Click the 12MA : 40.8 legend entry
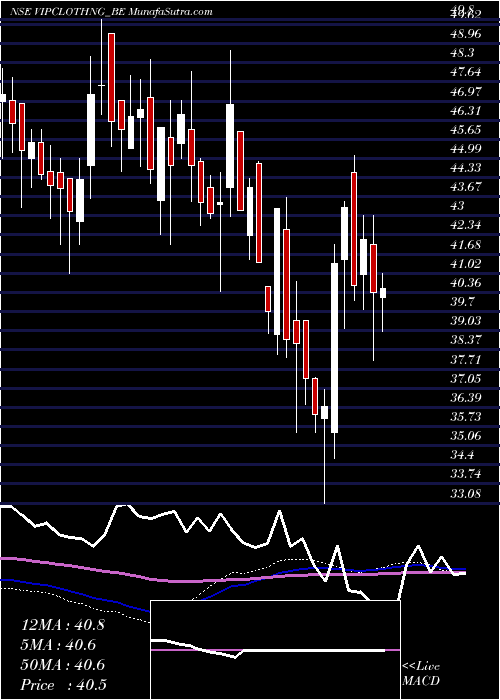 click(63, 625)
